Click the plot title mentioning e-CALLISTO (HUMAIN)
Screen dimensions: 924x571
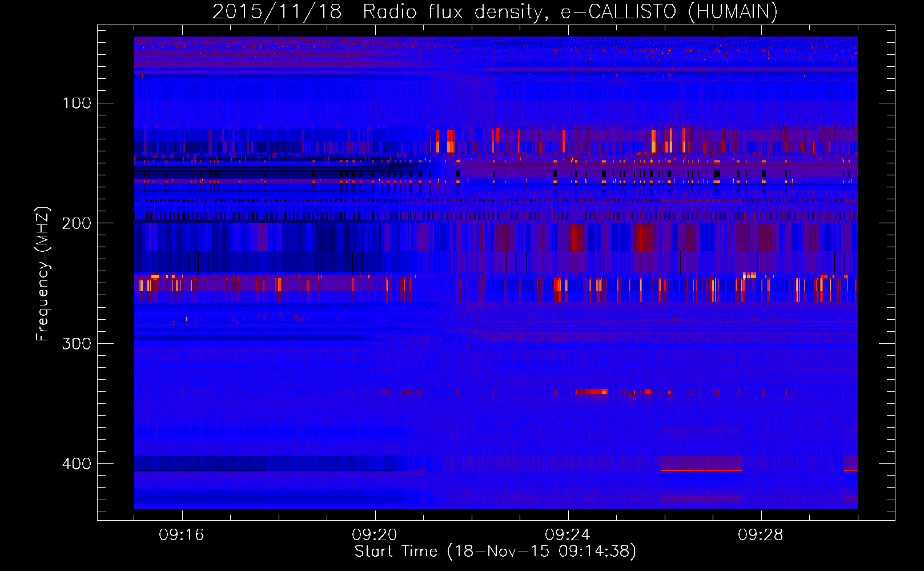[495, 12]
